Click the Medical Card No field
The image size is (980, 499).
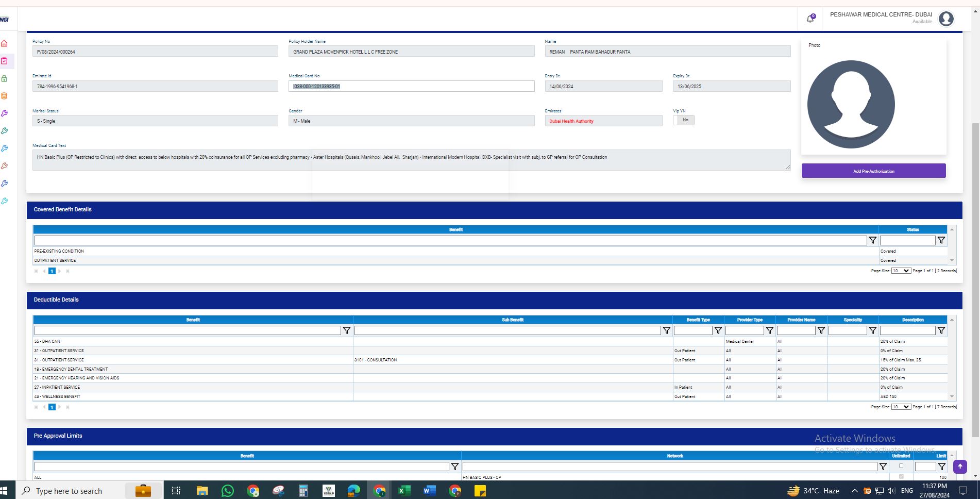coord(411,87)
